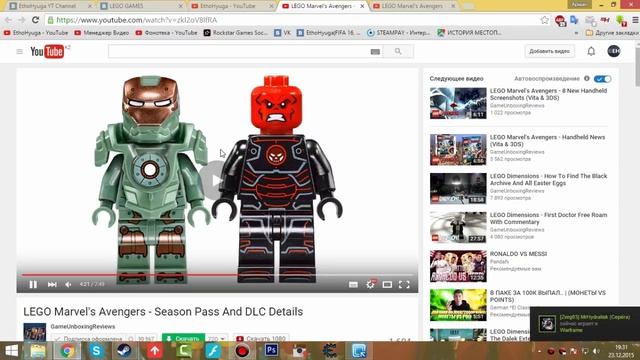Screen dimensions: 640x360
Task: Click green 'Скачать' download button
Action: (183, 338)
